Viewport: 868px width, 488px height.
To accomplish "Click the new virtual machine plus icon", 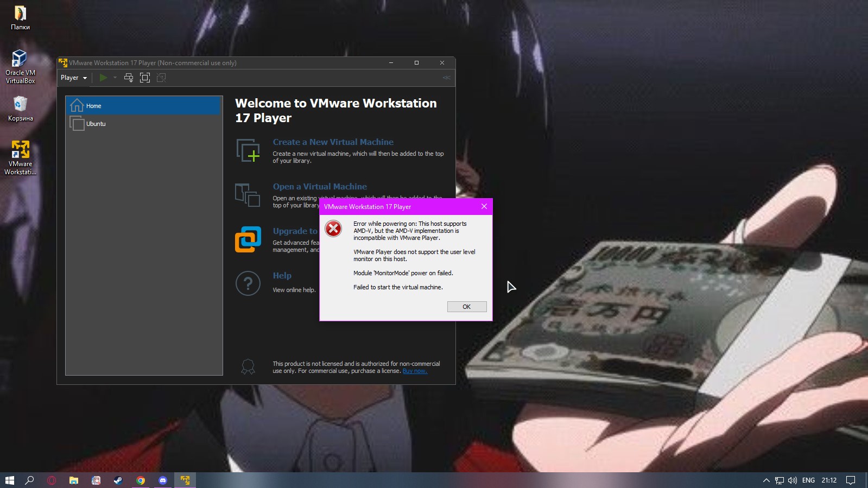I will point(248,150).
